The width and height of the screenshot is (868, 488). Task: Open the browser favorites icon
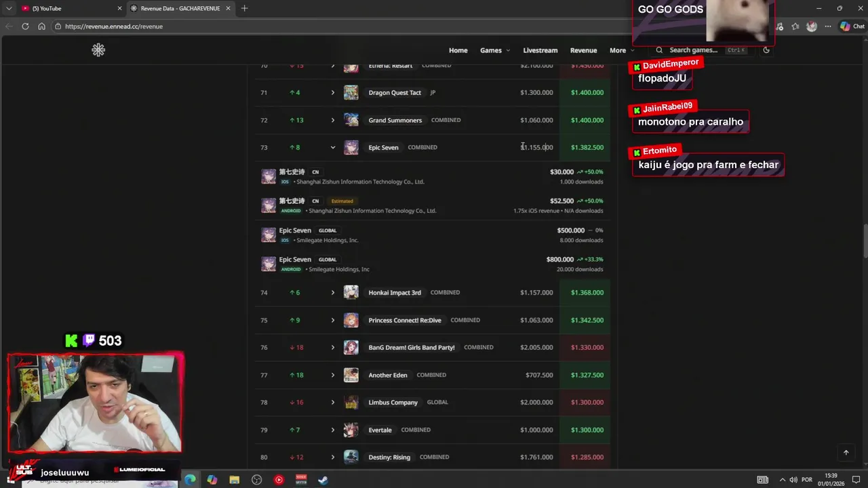pos(795,26)
